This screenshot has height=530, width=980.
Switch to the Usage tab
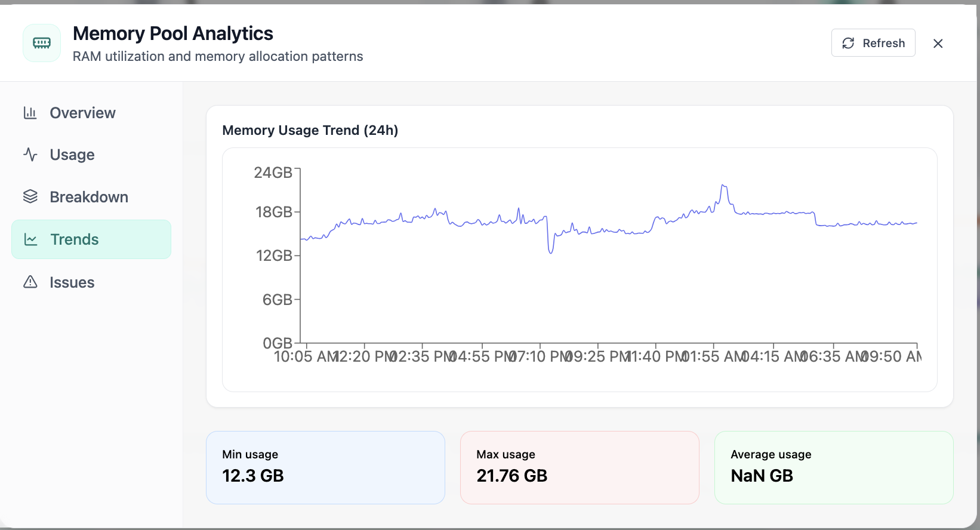[91, 155]
